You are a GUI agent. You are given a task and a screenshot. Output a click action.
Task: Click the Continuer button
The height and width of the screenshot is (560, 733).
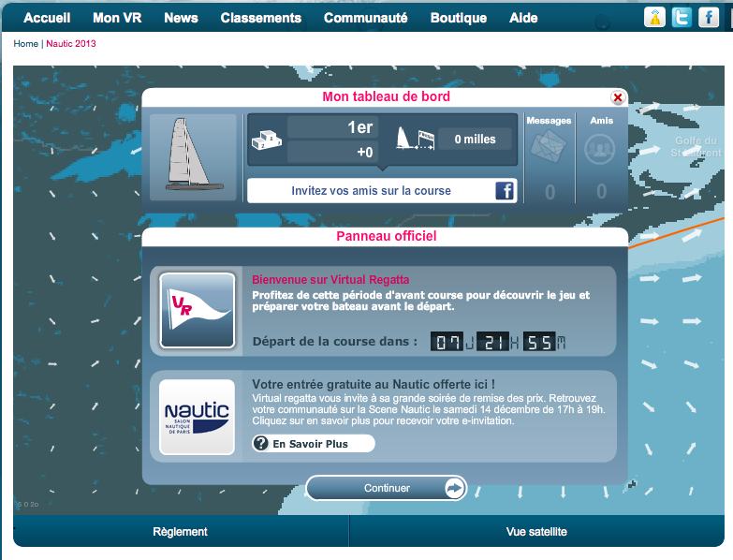386,488
